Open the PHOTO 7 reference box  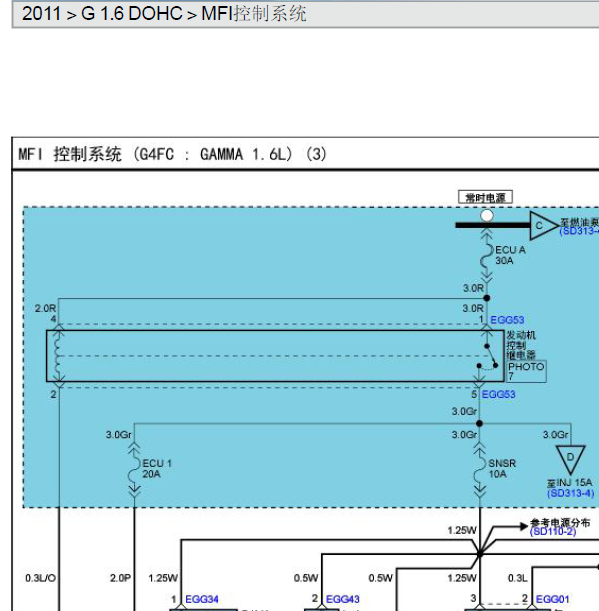coord(526,371)
